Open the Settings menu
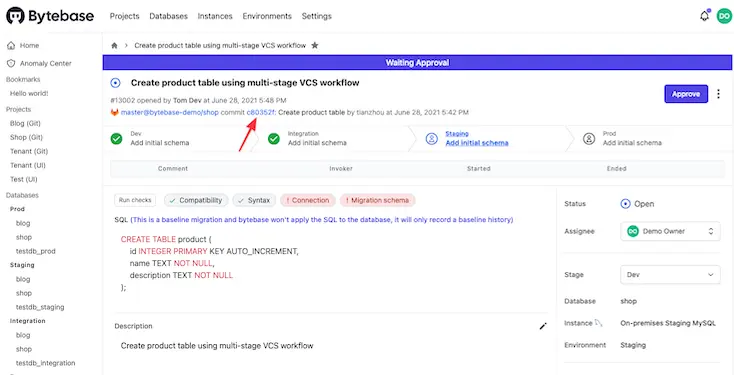Screen dimensions: 734x375 click(x=316, y=16)
